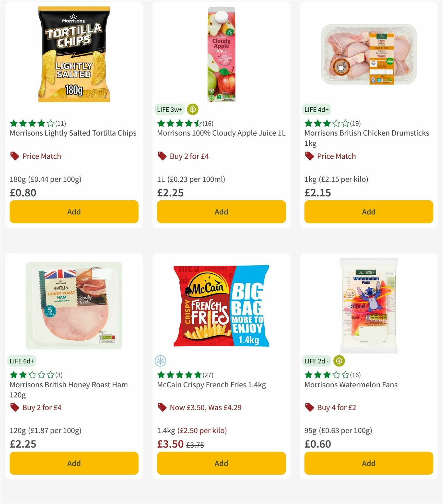Click the organic leaf icon beside LIFE 3w+
This screenshot has width=443, height=504.
[193, 110]
